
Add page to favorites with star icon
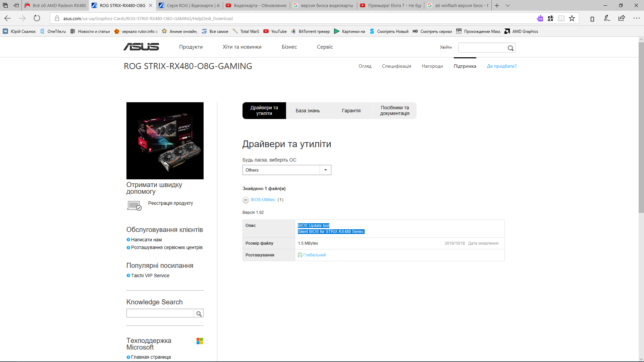click(x=572, y=18)
